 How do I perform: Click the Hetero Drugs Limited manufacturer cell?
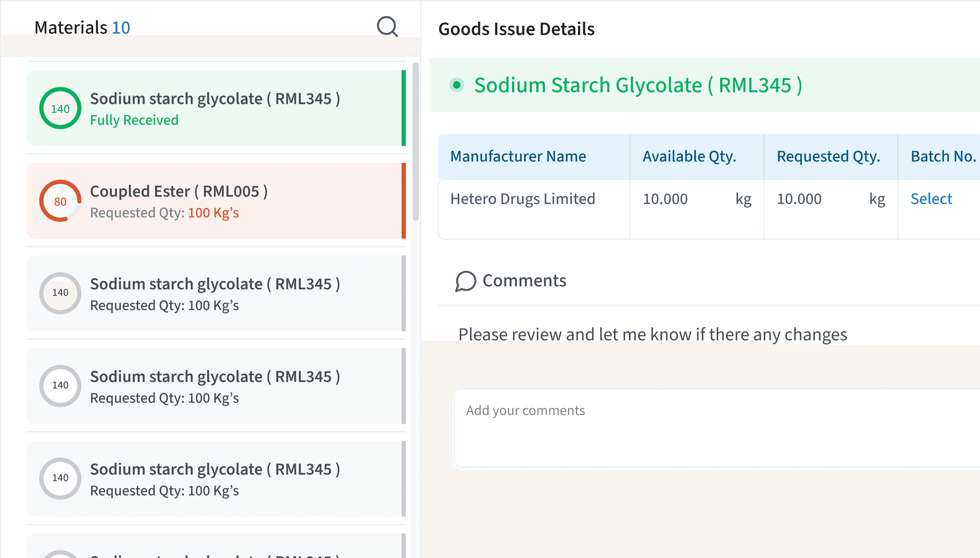522,199
